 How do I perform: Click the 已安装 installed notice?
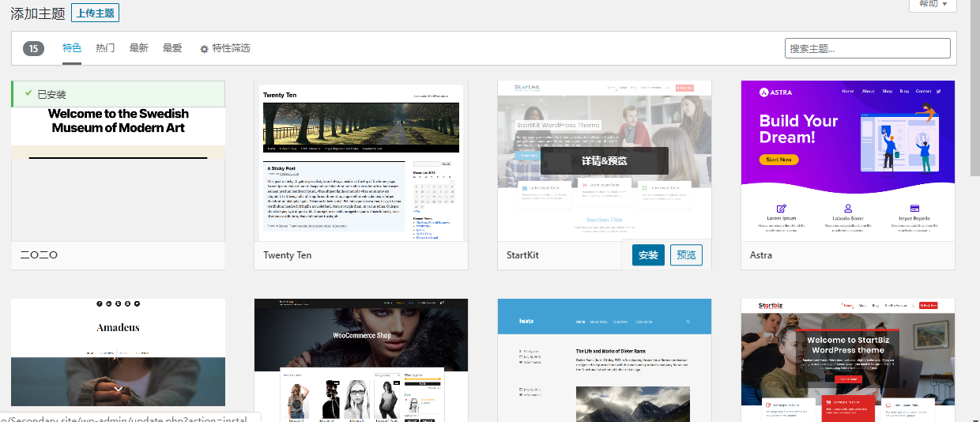[119, 94]
